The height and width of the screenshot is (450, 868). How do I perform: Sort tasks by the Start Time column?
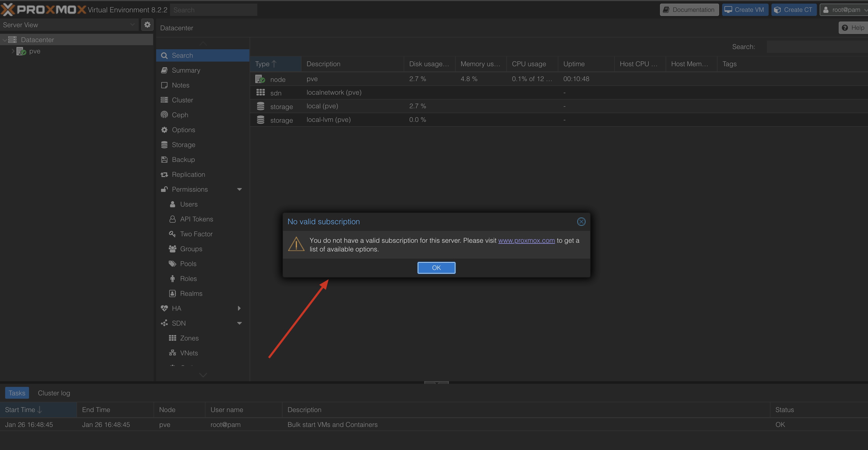[x=39, y=410]
